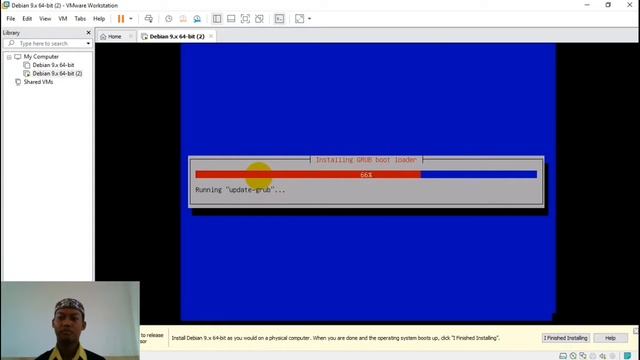Screen dimensions: 640x360
Task: Toggle the library sidebar view icon
Action: pyautogui.click(x=217, y=19)
